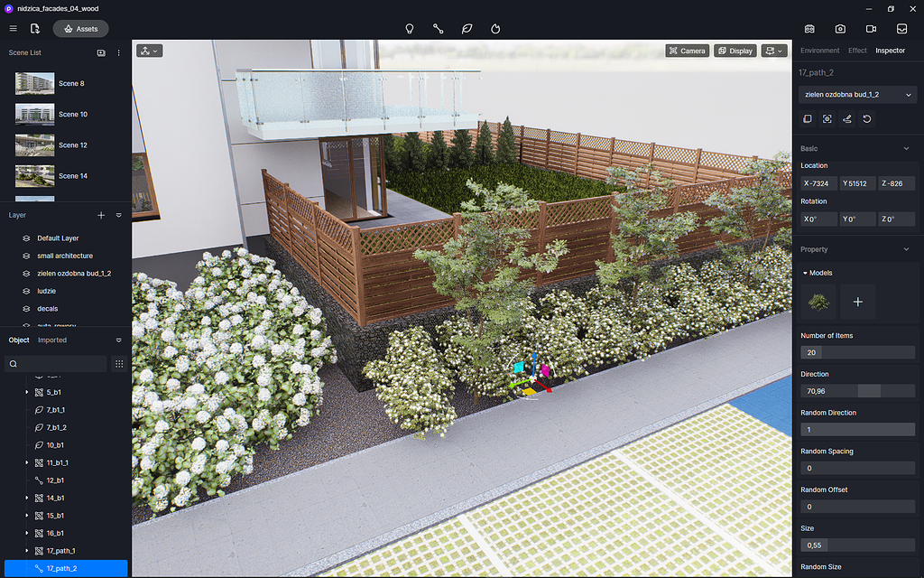
Task: Switch to the Effect tab
Action: 856,50
